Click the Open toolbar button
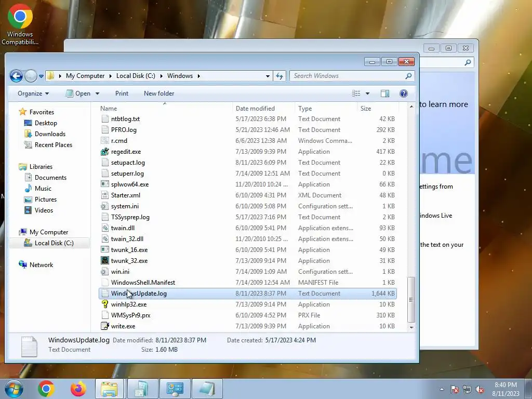The image size is (532, 399). [x=78, y=94]
